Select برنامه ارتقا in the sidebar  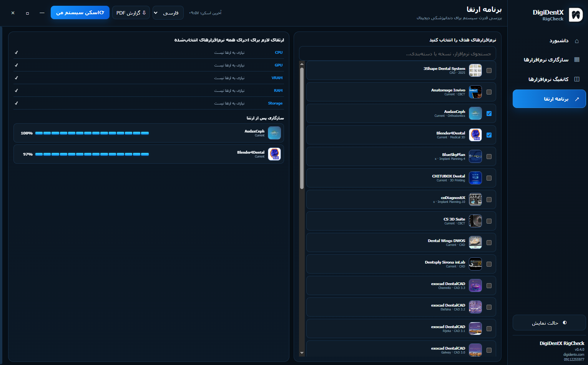tap(549, 99)
